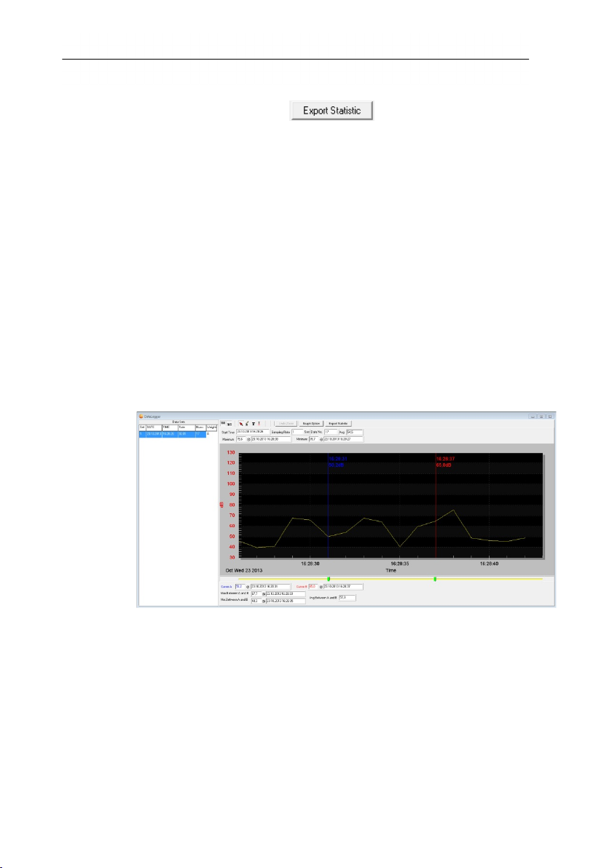The height and width of the screenshot is (868, 612).
Task: Click the Weight column header
Action: [211, 428]
